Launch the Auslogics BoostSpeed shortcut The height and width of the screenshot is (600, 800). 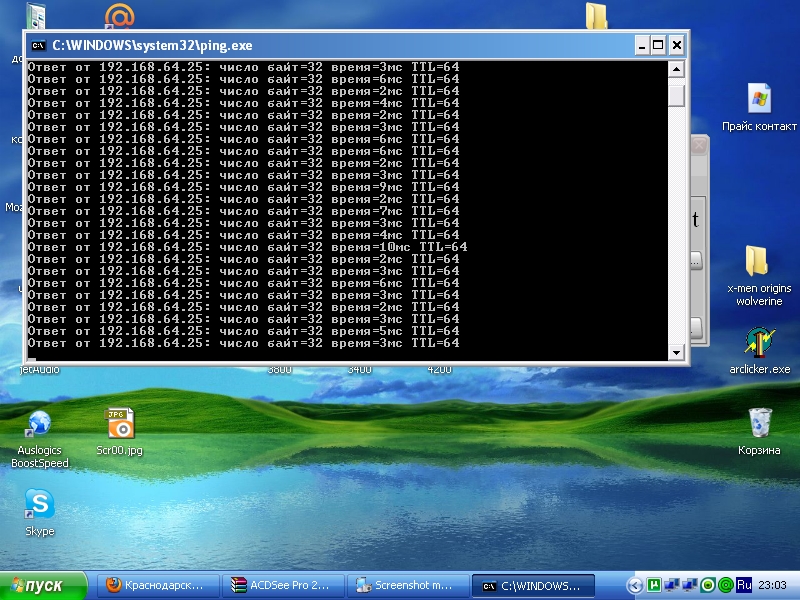coord(40,439)
